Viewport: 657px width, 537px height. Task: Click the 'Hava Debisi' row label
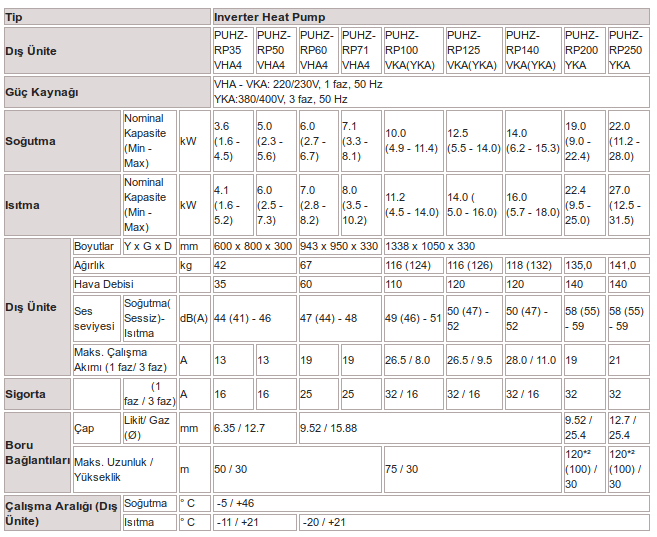pos(125,284)
